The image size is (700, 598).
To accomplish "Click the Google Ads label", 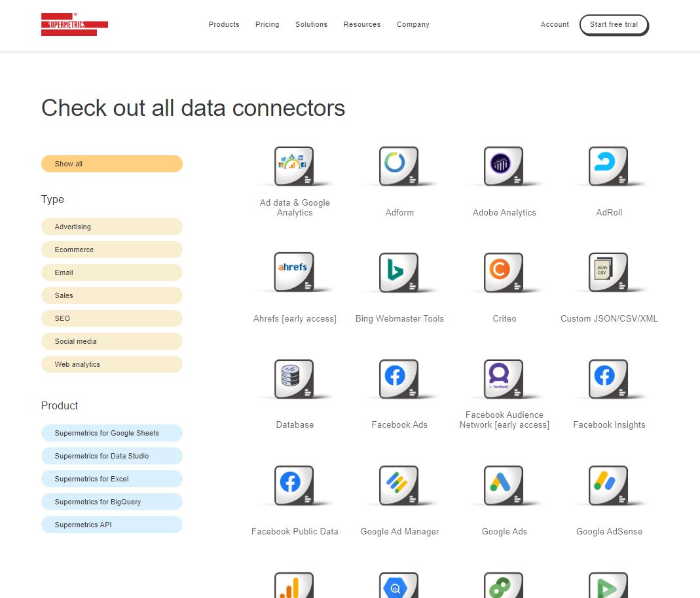I will pos(504,531).
